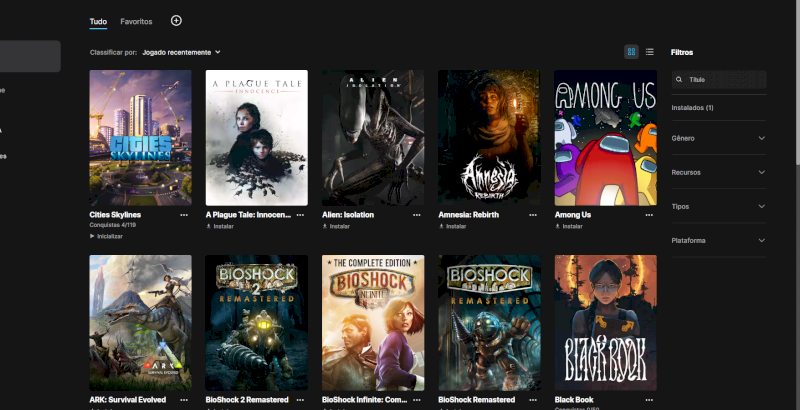The height and width of the screenshot is (410, 800).
Task: Open A Plague Tale: Innocence cover
Action: click(257, 138)
